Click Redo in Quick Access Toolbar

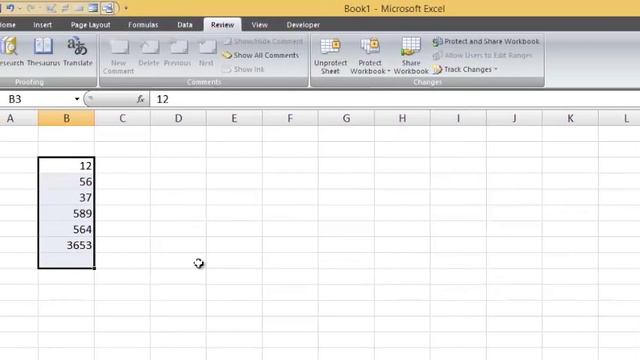30,8
